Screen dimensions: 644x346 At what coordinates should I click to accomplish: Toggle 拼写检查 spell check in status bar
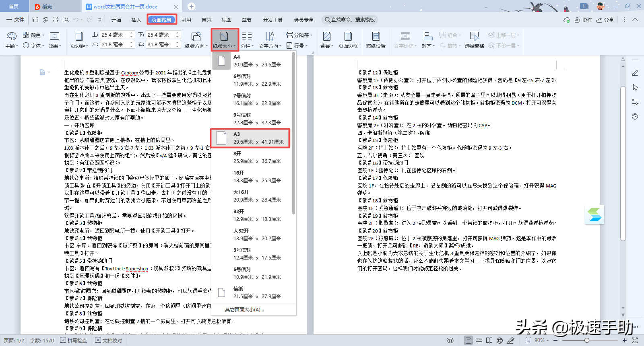tap(74, 340)
